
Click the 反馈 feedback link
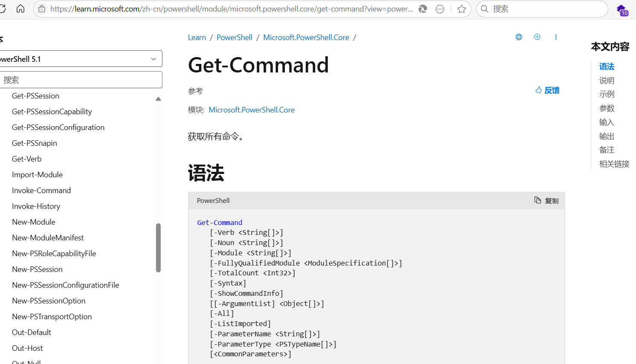pos(552,90)
